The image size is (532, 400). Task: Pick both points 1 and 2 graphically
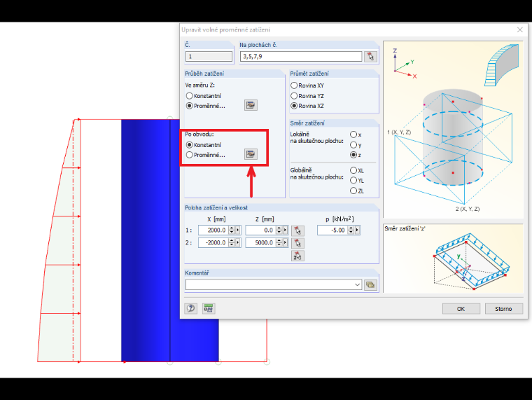(297, 256)
